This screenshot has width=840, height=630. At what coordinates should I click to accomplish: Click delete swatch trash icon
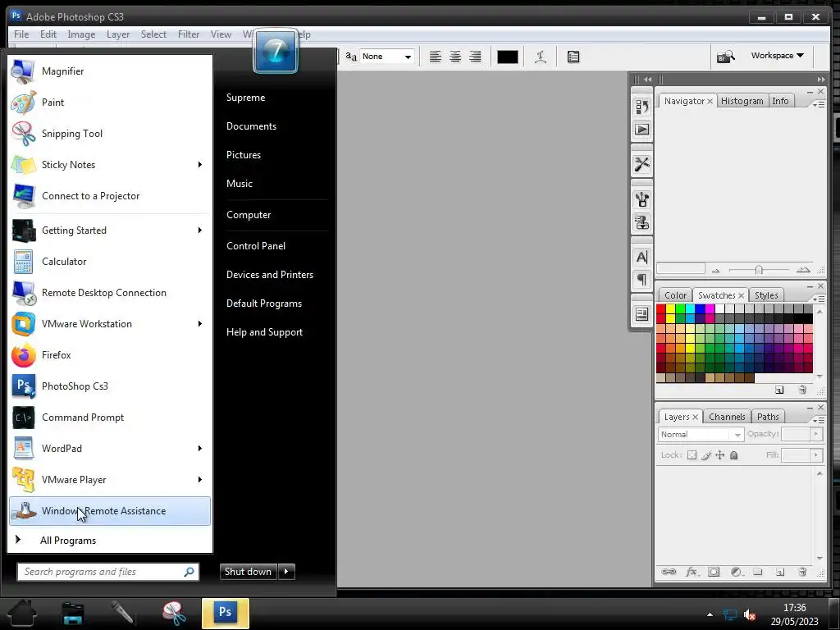802,390
